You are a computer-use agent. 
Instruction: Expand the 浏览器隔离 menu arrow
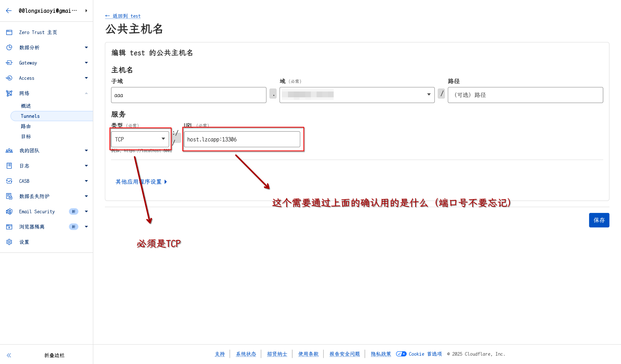pyautogui.click(x=86, y=227)
